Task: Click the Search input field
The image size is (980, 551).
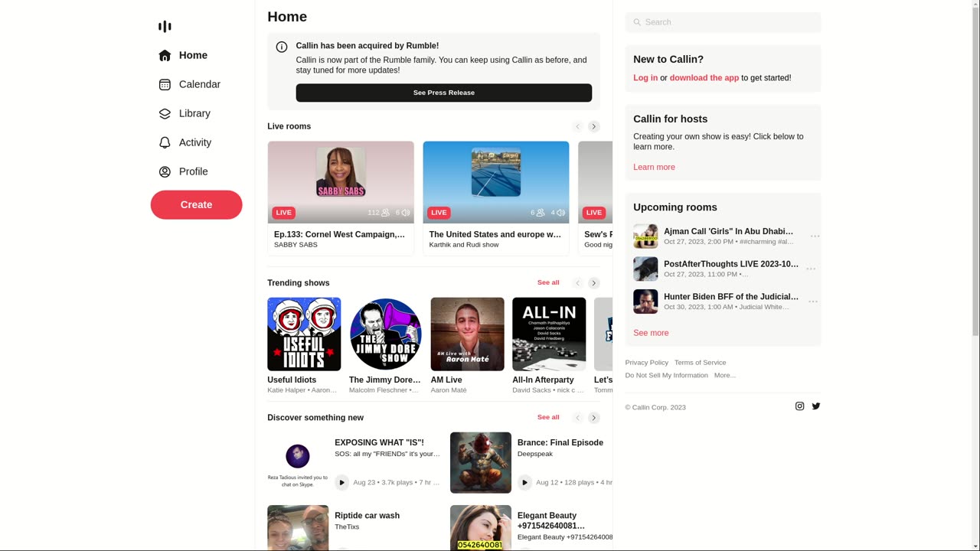Action: (x=723, y=22)
